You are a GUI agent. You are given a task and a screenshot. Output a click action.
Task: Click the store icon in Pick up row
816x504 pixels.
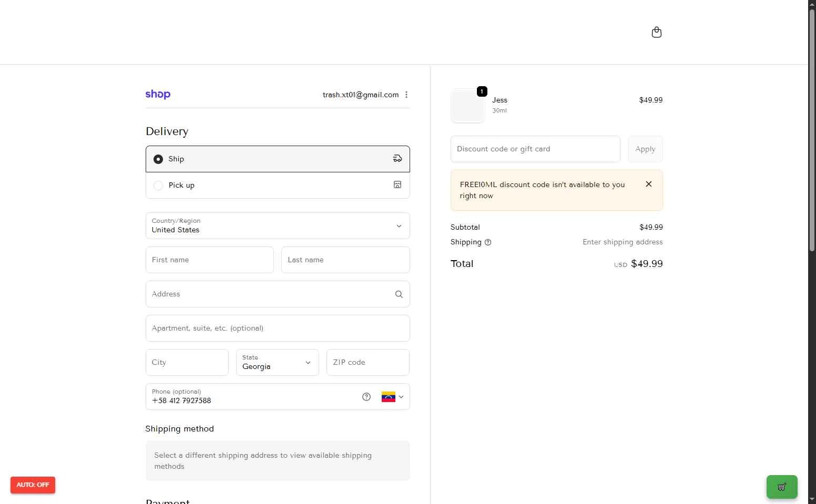point(397,184)
